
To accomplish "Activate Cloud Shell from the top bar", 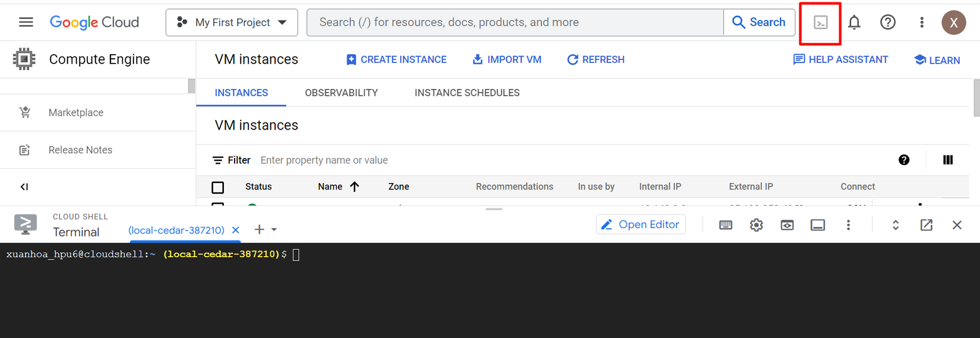I will point(820,23).
